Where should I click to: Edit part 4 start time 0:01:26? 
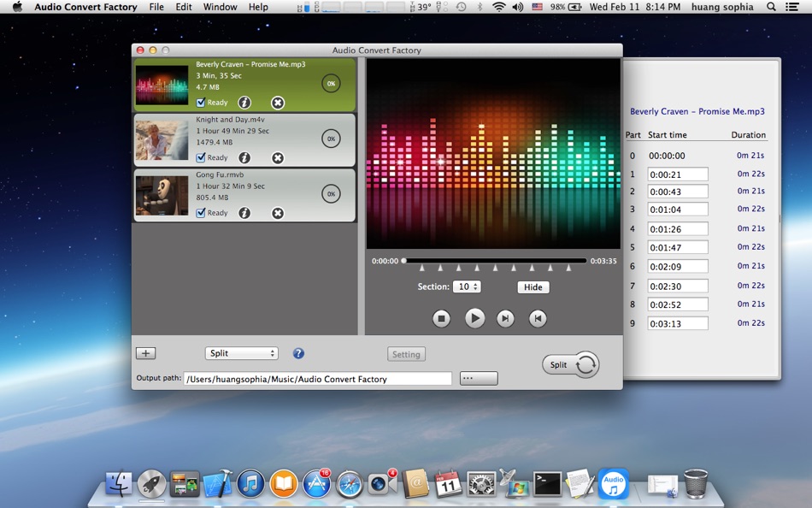[677, 229]
